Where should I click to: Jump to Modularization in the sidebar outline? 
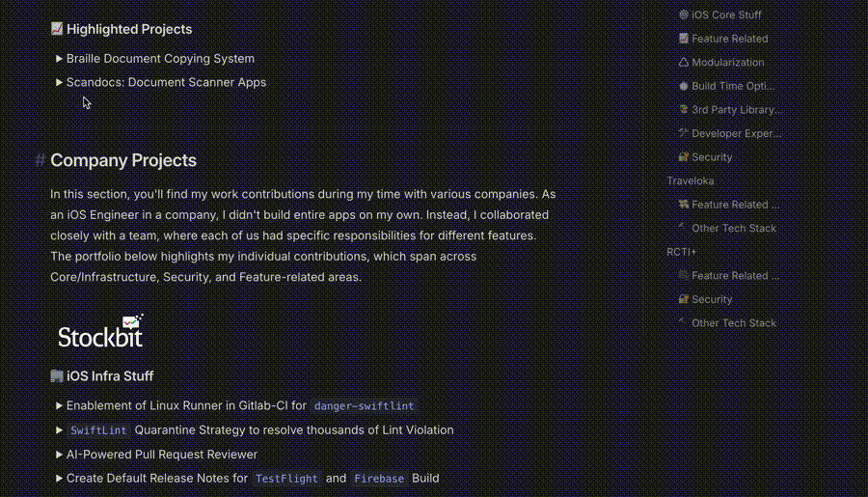click(x=727, y=63)
